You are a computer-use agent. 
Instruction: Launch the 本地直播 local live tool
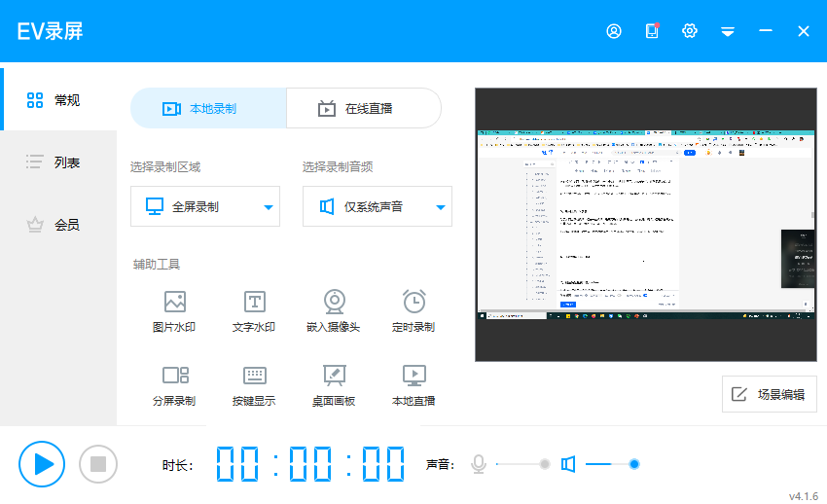tap(413, 385)
